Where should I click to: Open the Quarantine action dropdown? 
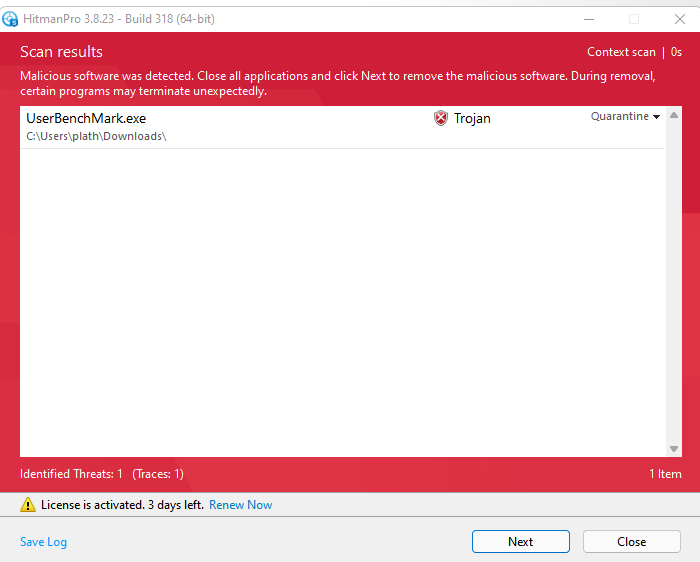click(625, 117)
